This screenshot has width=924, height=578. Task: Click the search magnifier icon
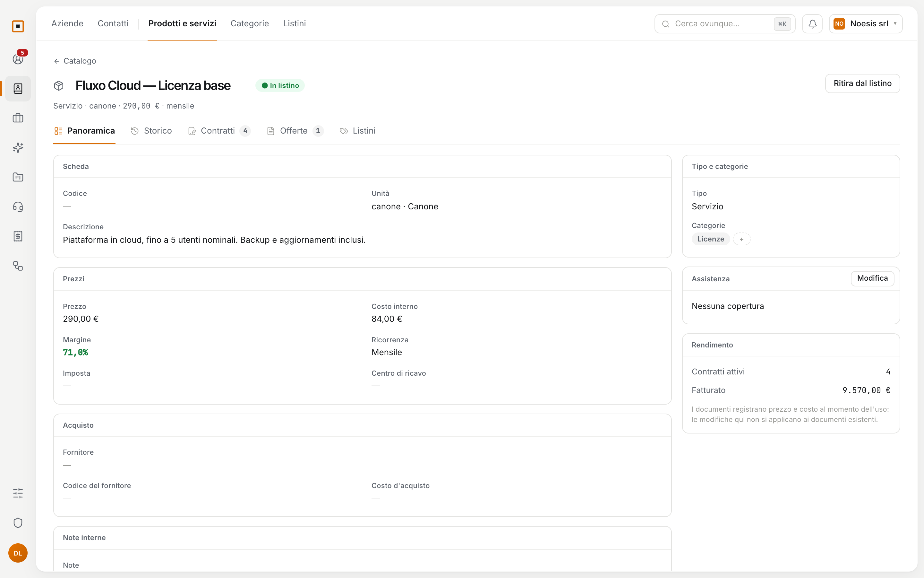pos(665,24)
